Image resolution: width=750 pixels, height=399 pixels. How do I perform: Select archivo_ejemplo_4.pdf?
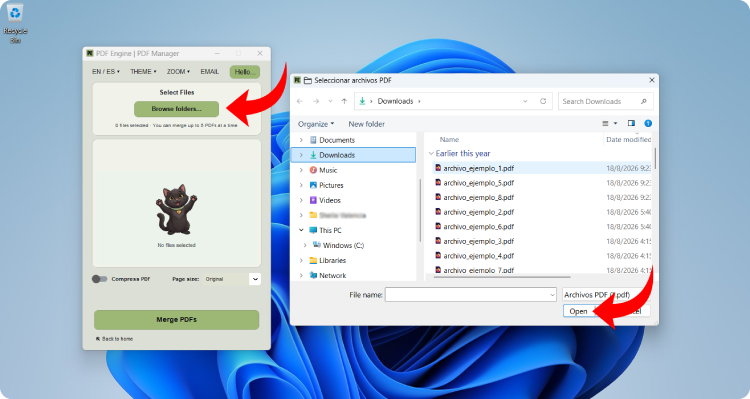(478, 256)
